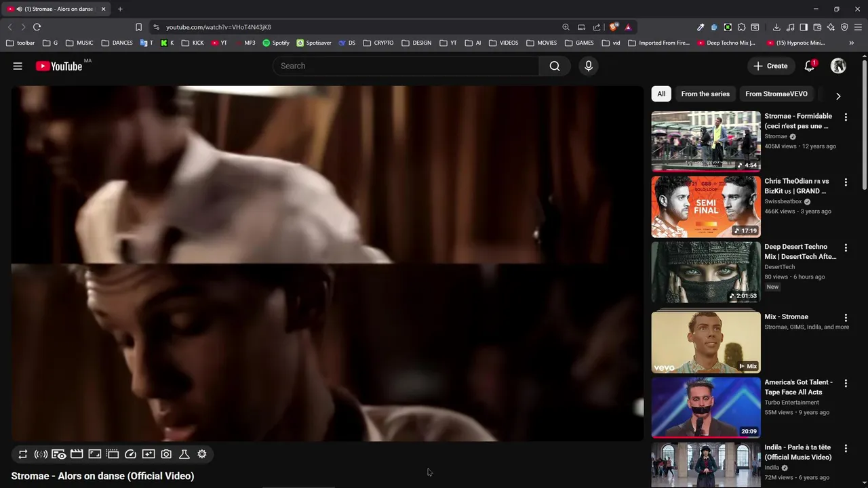Viewport: 868px width, 488px height.
Task: Select the From StromaeVEVO chip
Action: point(776,94)
